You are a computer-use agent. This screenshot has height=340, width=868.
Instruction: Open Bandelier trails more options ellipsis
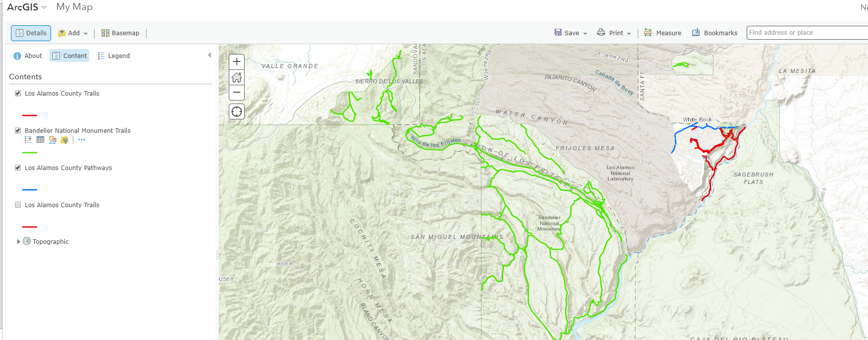(x=82, y=140)
